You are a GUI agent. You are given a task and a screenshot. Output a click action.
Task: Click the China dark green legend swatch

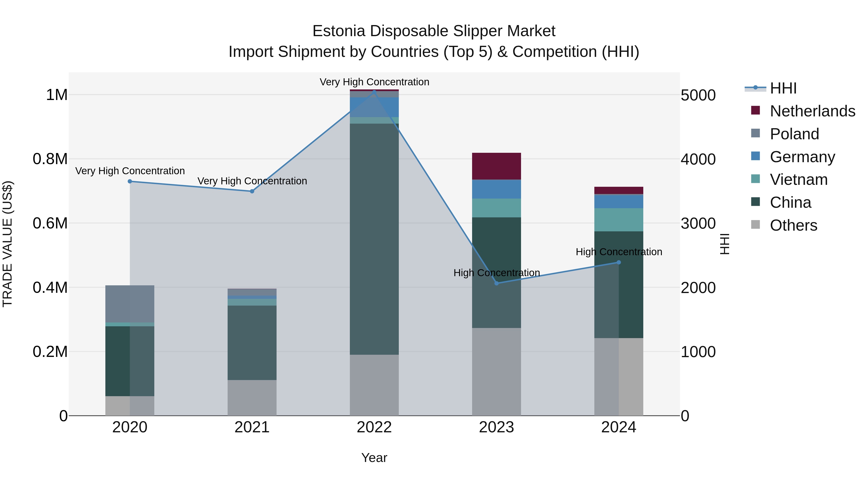755,202
